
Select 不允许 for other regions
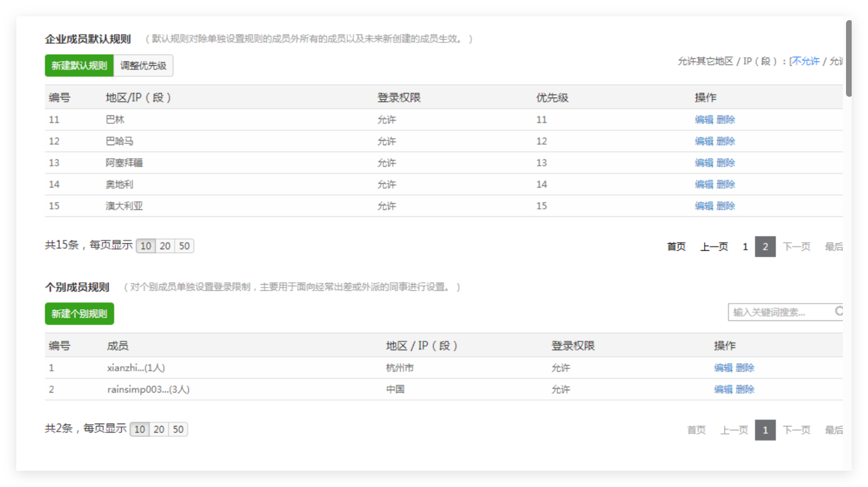coord(806,61)
